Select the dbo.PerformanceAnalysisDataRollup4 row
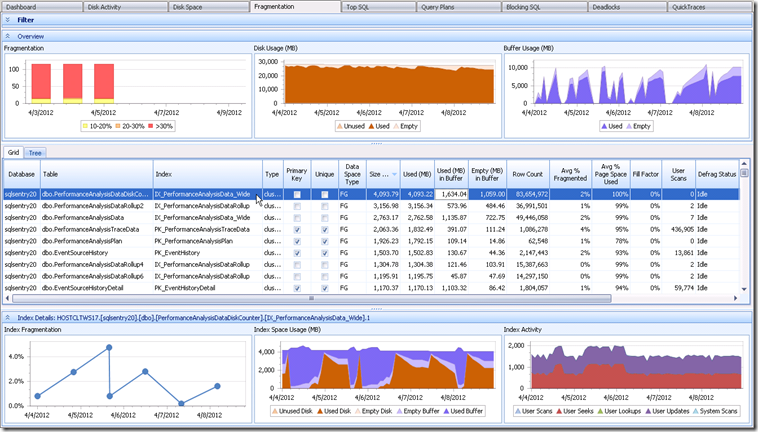Viewport: 758px width, 432px height. tap(371, 264)
